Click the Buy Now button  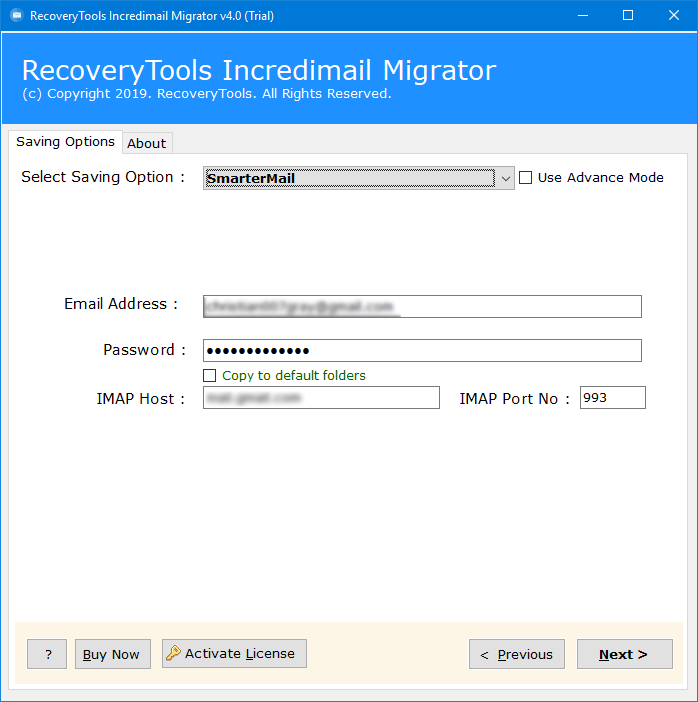pos(113,654)
